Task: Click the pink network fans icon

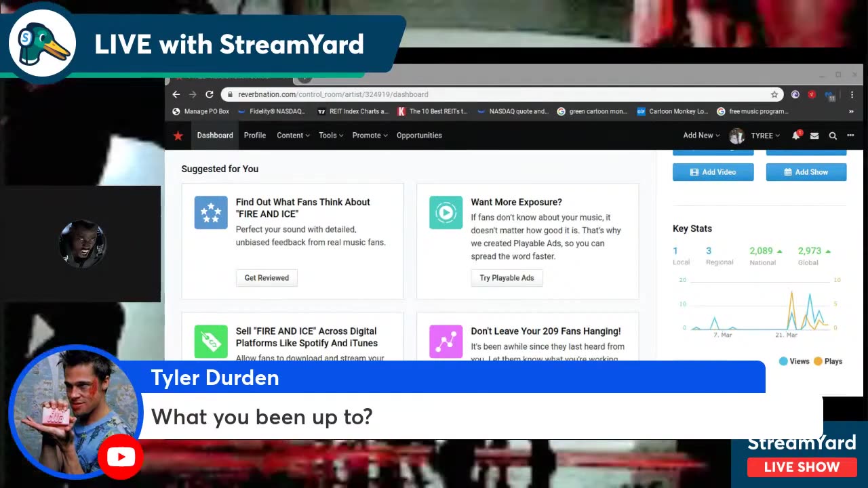Action: point(446,342)
